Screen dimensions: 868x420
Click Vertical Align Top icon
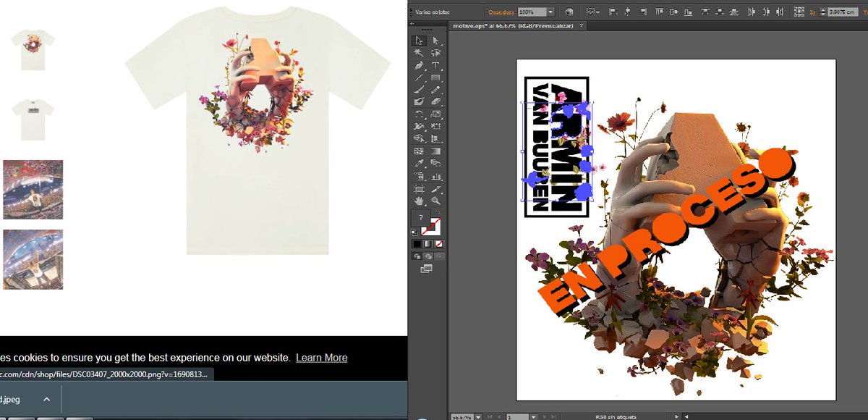(659, 12)
